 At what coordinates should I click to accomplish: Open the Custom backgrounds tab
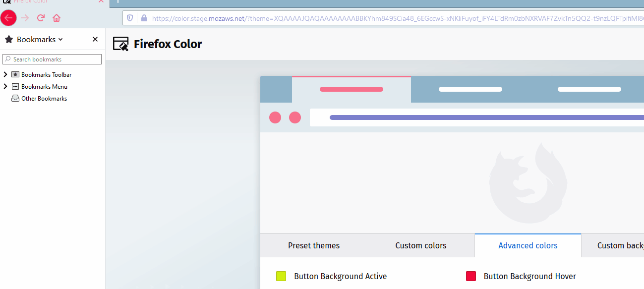(613, 245)
